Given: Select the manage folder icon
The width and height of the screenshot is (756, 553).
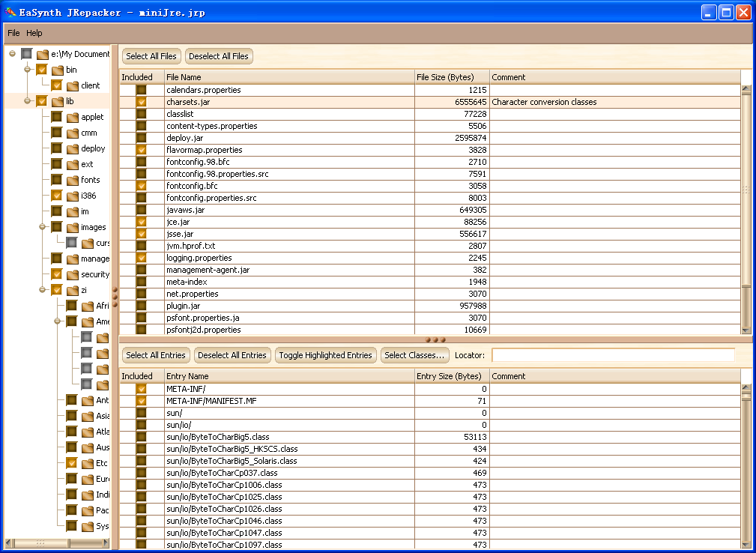Looking at the screenshot, I should (x=73, y=259).
